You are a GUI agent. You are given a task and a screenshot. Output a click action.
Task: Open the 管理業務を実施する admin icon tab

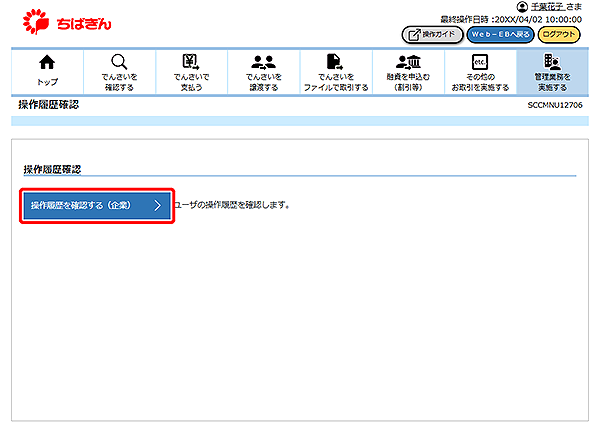pyautogui.click(x=551, y=63)
